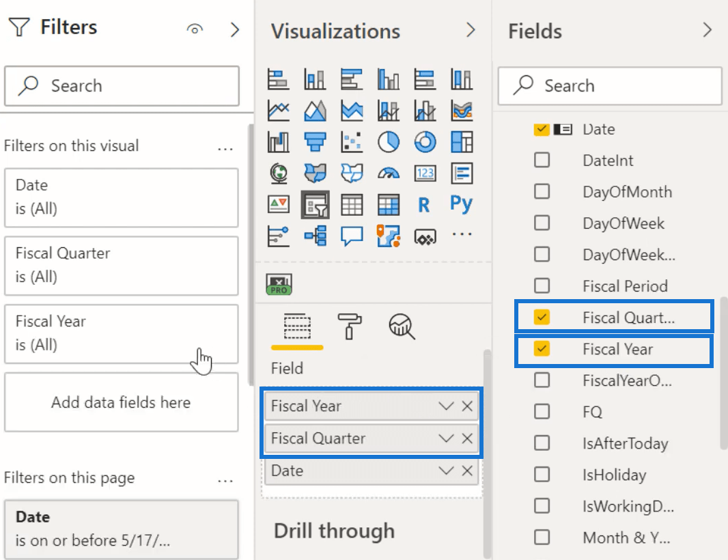The width and height of the screenshot is (728, 560).
Task: Open Fiscal Quarter field well dropdown
Action: tap(446, 438)
